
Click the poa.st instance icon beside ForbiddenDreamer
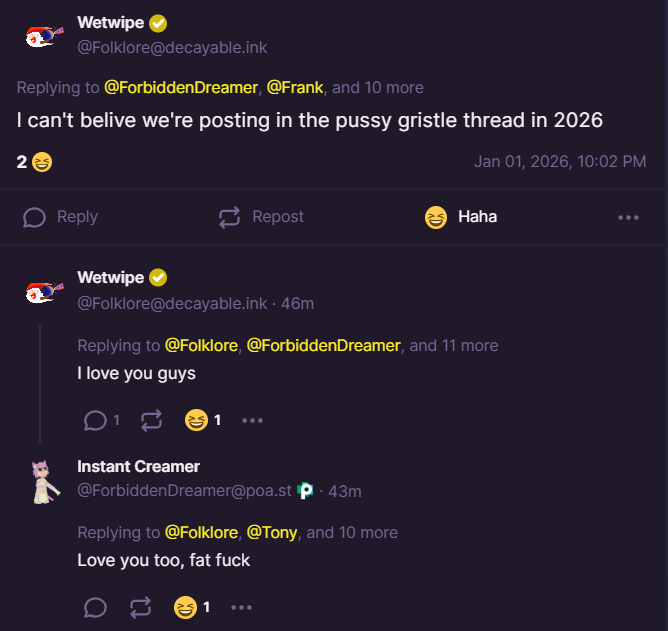tap(306, 491)
